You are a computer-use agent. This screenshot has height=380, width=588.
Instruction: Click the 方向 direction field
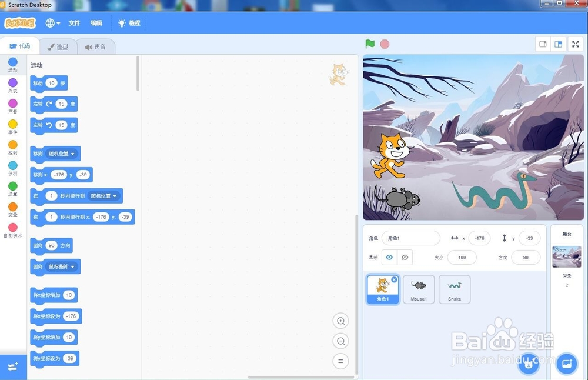point(526,258)
